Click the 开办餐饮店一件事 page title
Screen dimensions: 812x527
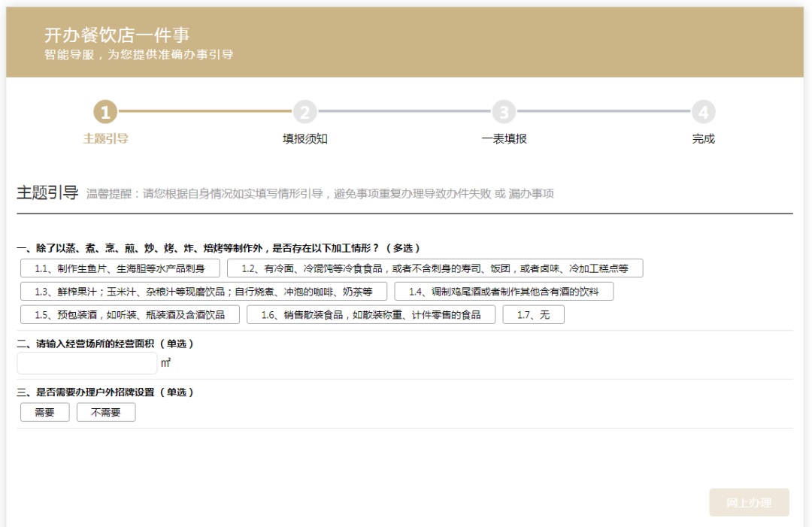[x=117, y=35]
